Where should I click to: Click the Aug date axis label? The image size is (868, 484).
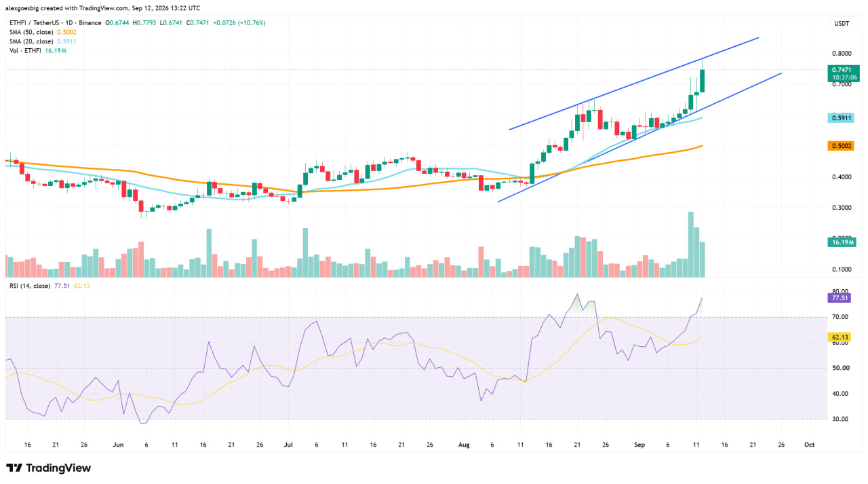[464, 445]
